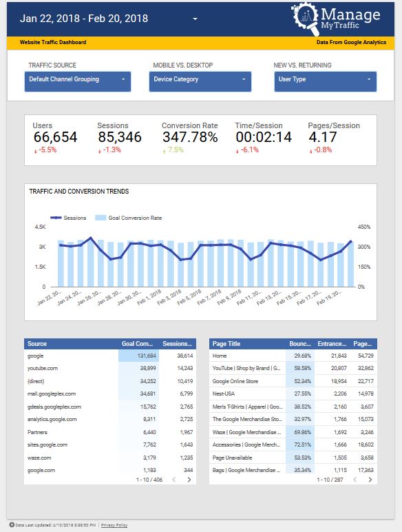Viewport: 402px width, 532px height.
Task: Expand the Default Channel Grouping dropdown
Action: point(78,81)
